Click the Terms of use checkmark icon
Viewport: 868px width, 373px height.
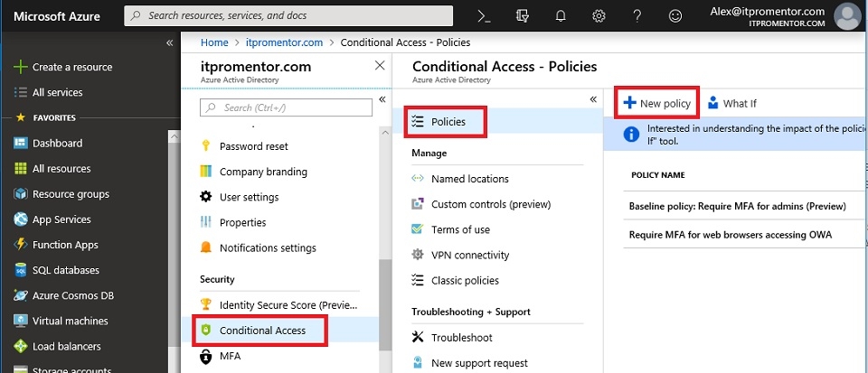click(418, 229)
